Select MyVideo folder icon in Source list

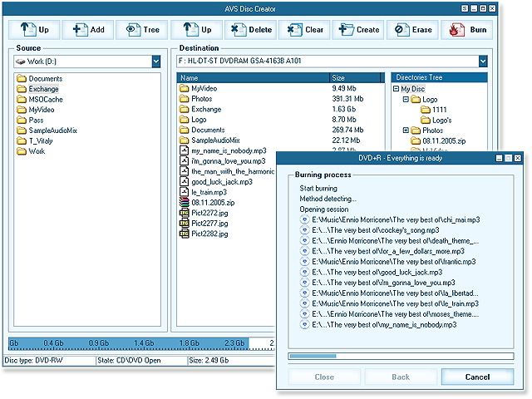pyautogui.click(x=22, y=110)
